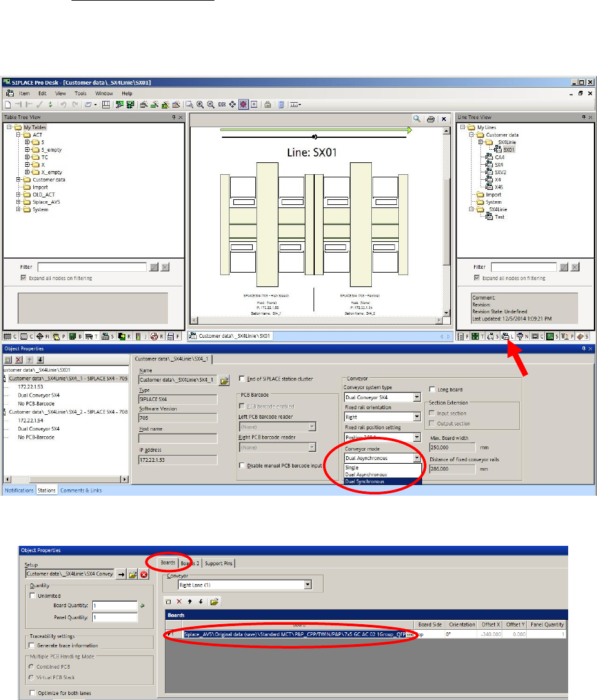This screenshot has height=700, width=597.
Task: Click the horizontal scrollbar under station list
Action: tap(66, 479)
